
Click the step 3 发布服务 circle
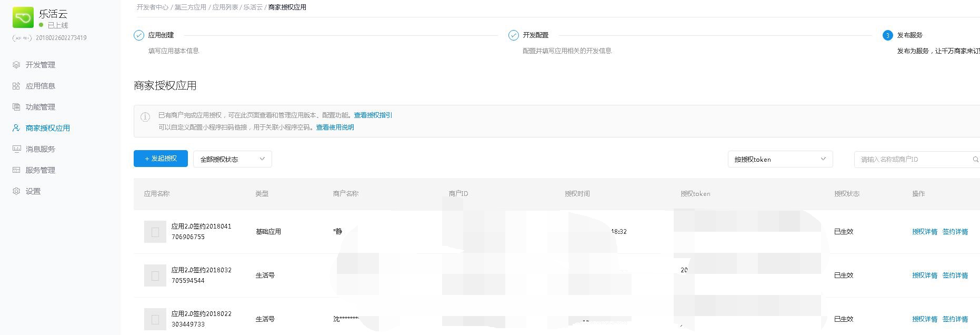(x=888, y=35)
